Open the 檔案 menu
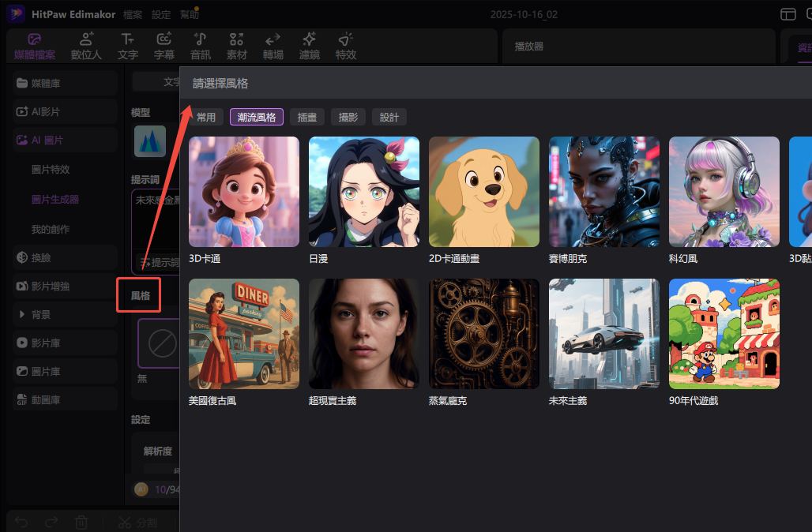The height and width of the screenshot is (532, 812). click(x=133, y=14)
